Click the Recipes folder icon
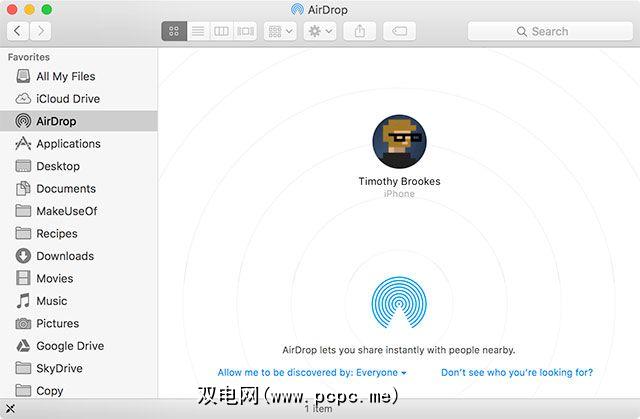This screenshot has width=640, height=419. [x=23, y=233]
